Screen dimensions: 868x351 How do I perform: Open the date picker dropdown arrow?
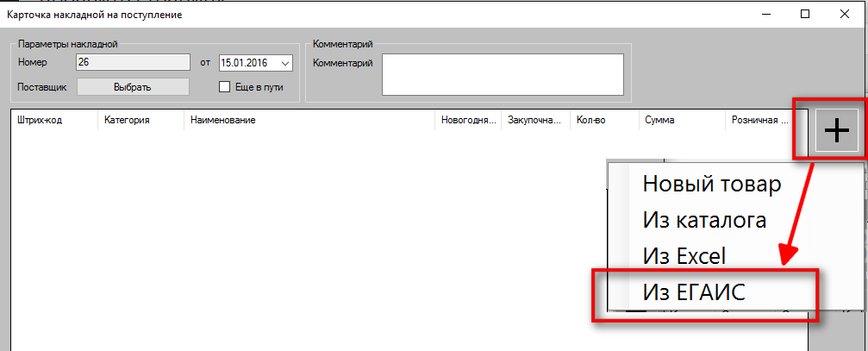click(x=285, y=63)
